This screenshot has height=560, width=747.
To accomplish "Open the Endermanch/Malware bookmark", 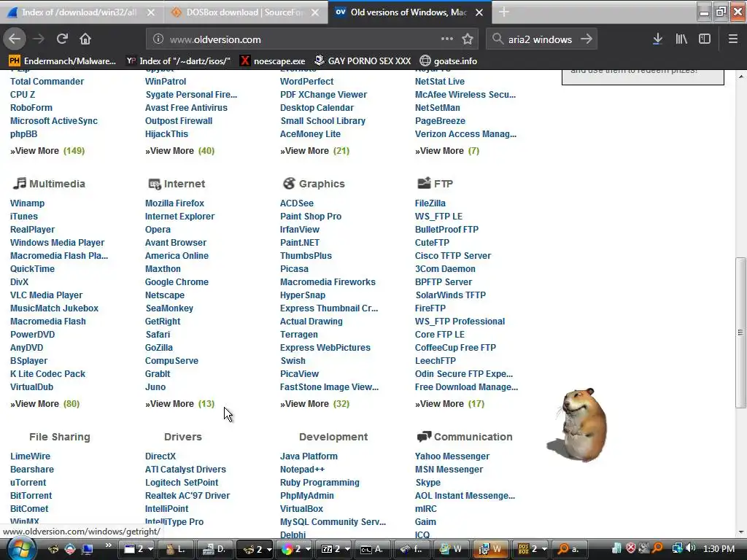I will click(63, 61).
